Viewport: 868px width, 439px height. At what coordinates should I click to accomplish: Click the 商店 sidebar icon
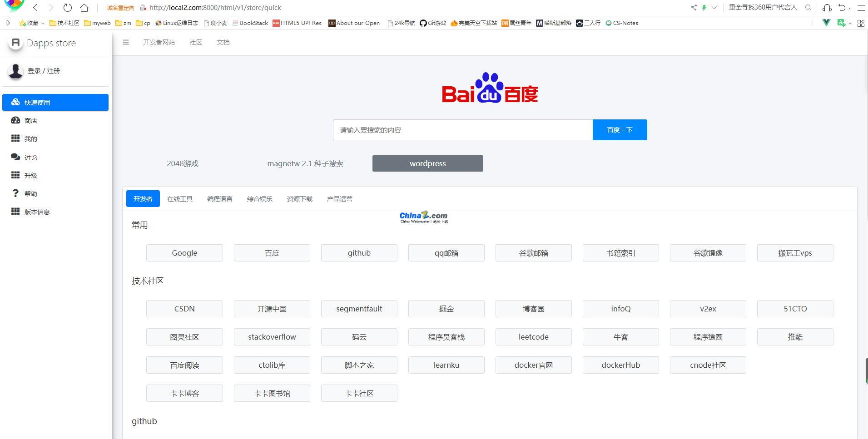[15, 120]
